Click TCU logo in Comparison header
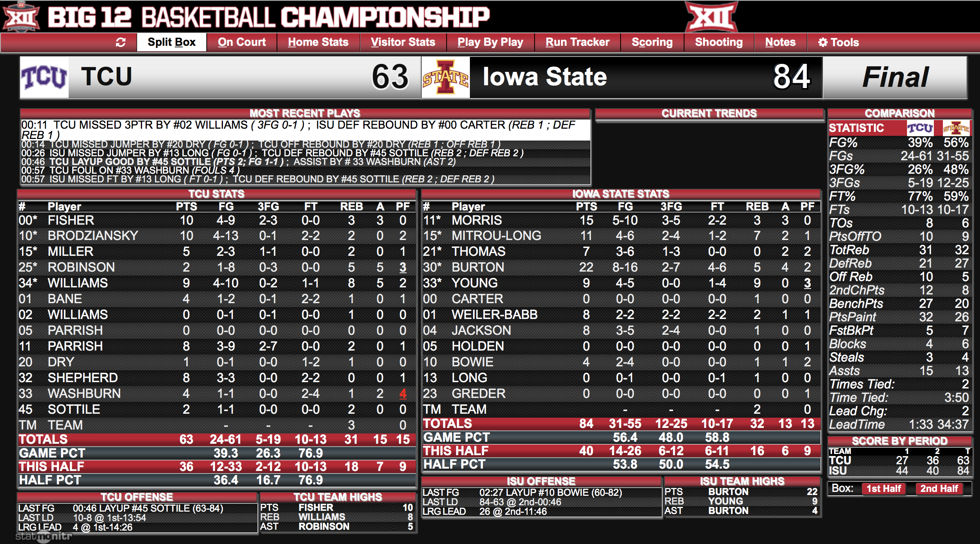The width and height of the screenshot is (980, 544). [x=920, y=128]
